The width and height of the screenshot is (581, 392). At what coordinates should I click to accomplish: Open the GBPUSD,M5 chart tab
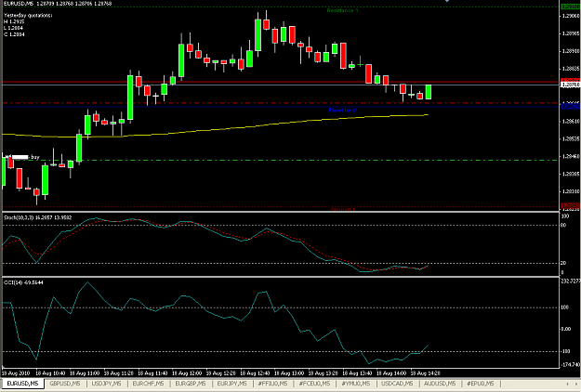point(65,384)
